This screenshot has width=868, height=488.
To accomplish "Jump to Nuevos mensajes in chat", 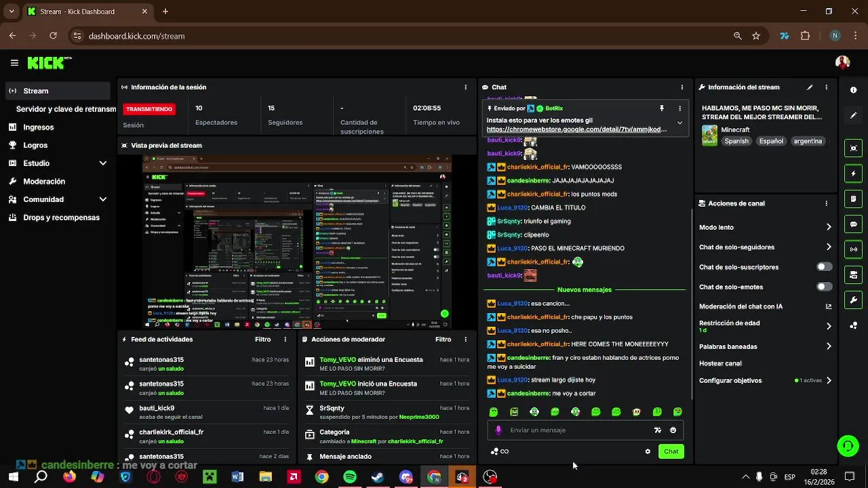I will pos(584,290).
